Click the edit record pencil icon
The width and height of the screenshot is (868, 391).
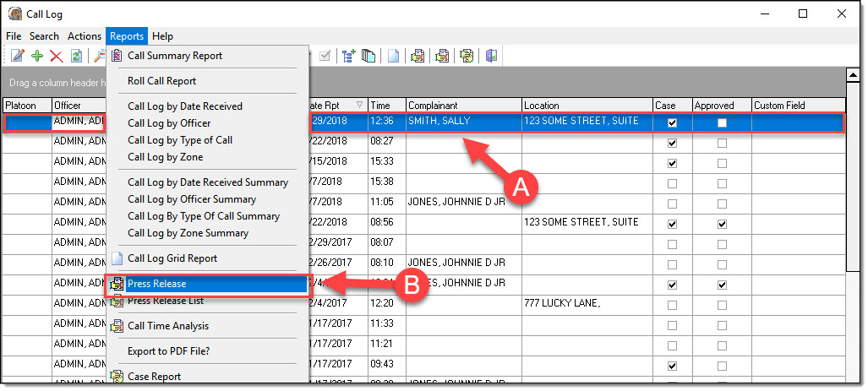[x=18, y=56]
